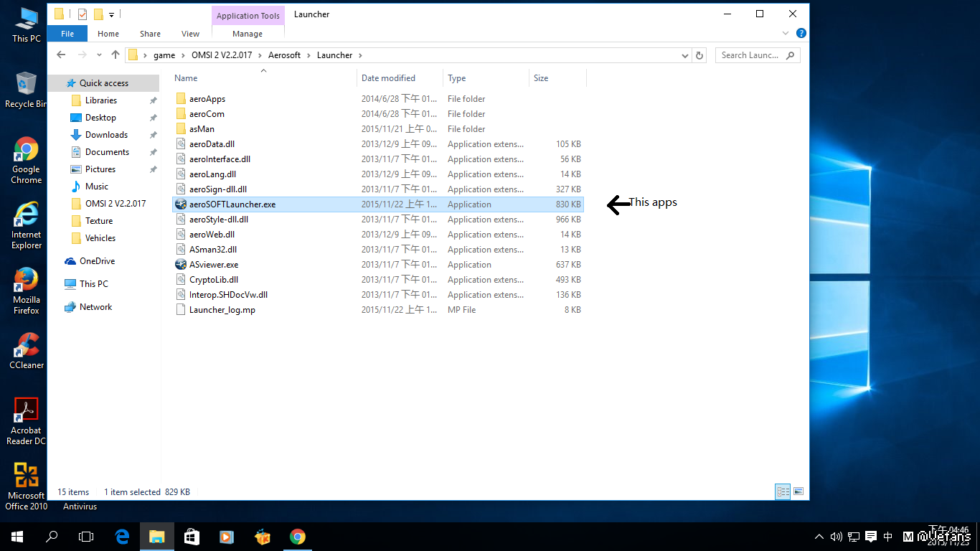Select the aeroStyle-dll.dll file name
Screen dimensions: 980x551
coord(219,220)
